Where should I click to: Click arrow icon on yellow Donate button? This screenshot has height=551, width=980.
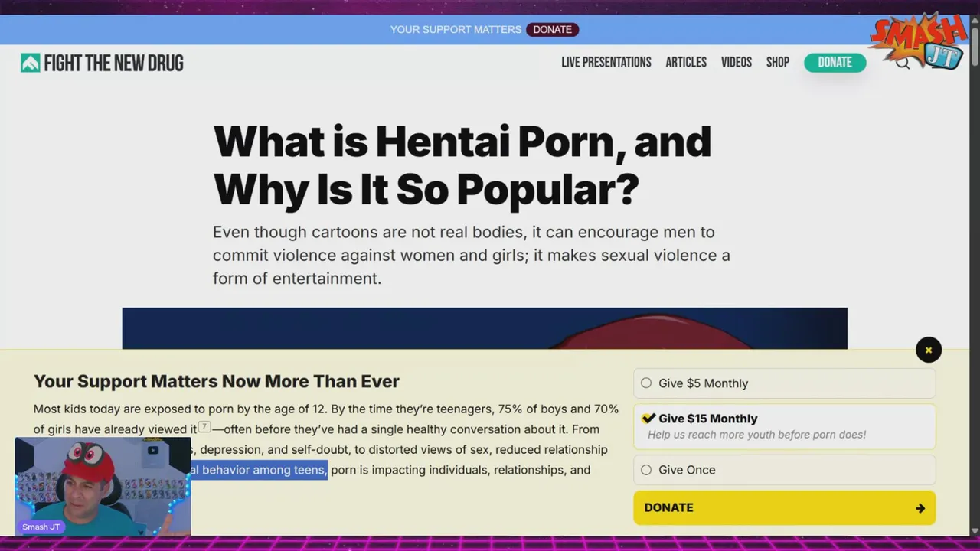tap(920, 508)
